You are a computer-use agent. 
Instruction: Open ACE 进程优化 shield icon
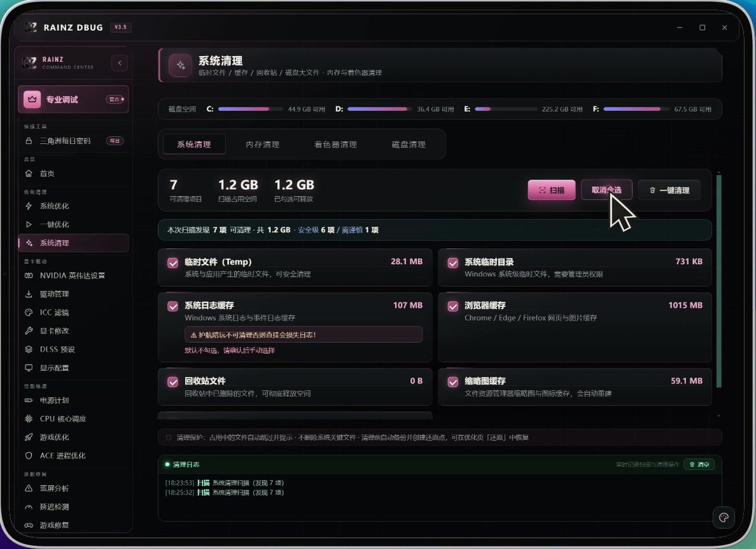pos(29,456)
